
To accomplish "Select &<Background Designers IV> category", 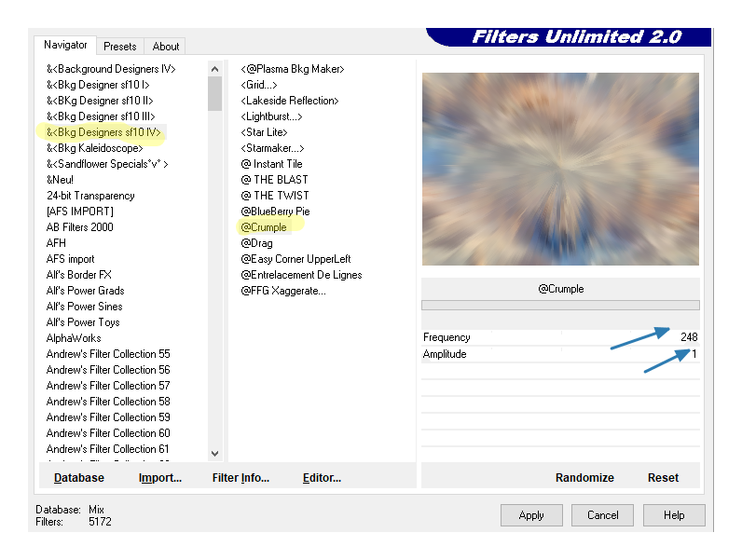I will point(111,69).
